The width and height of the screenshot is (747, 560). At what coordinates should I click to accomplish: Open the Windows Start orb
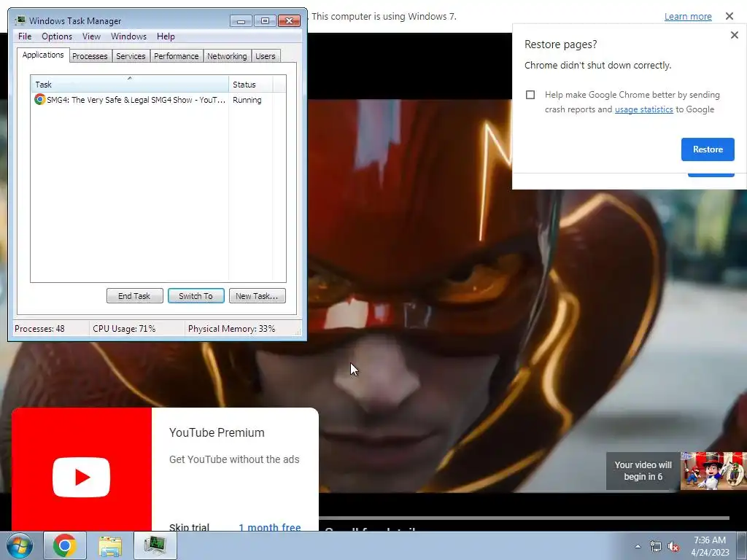(x=20, y=545)
